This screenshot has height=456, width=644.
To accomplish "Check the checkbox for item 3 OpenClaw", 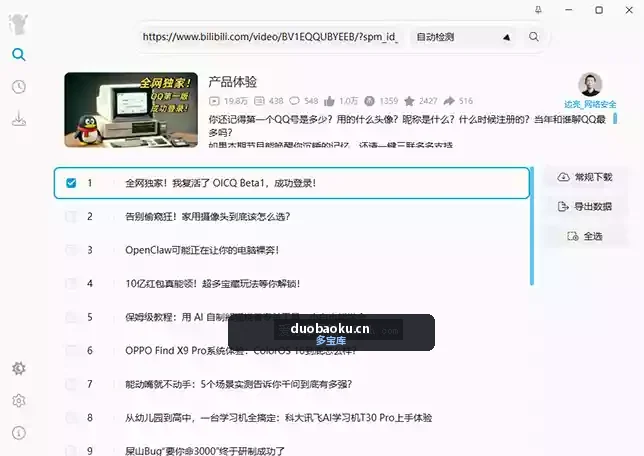I will [71, 250].
